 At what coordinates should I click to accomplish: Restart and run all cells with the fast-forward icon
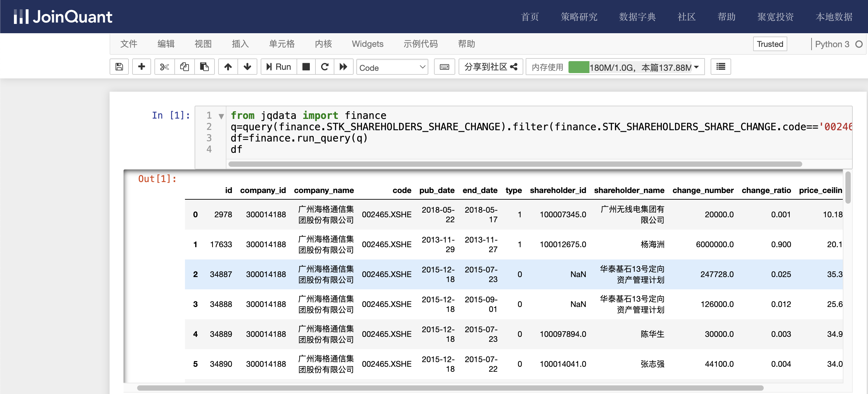pos(343,67)
